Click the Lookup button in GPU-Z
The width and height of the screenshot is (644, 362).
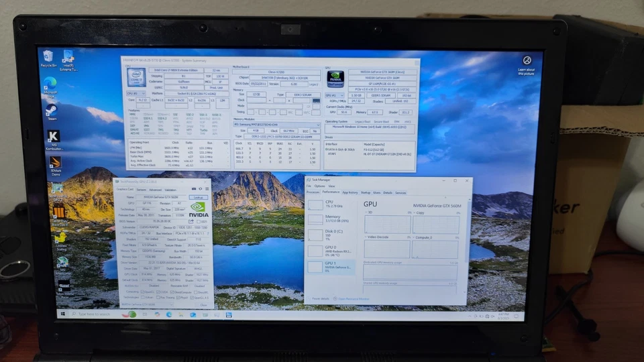(x=199, y=197)
